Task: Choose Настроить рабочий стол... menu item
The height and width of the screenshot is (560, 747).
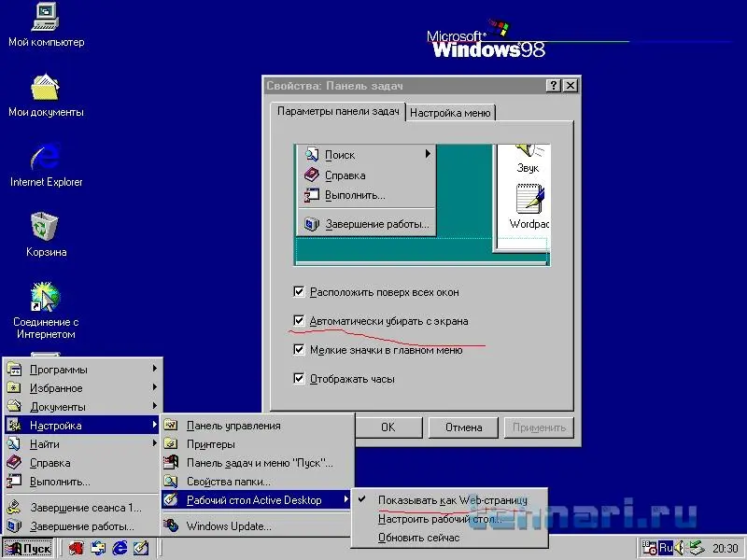Action: 449,519
